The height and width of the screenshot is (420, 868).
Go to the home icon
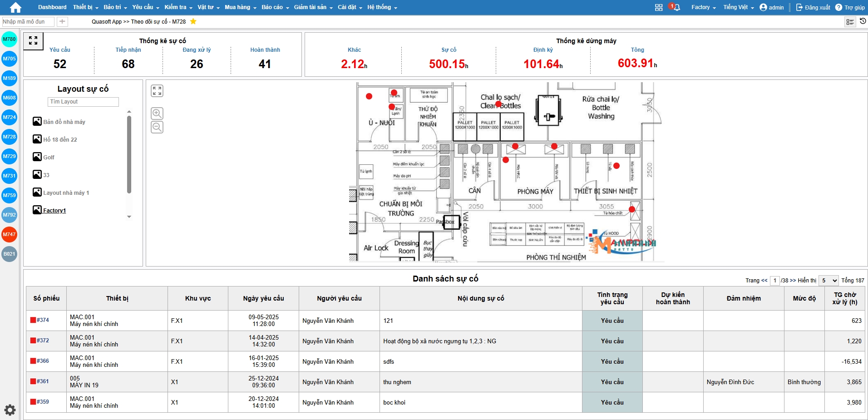[15, 7]
